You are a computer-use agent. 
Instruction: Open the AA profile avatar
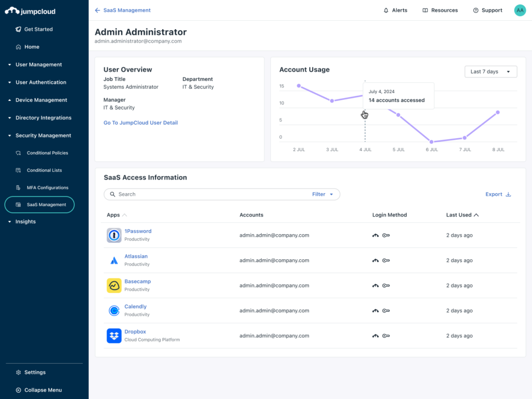(520, 10)
